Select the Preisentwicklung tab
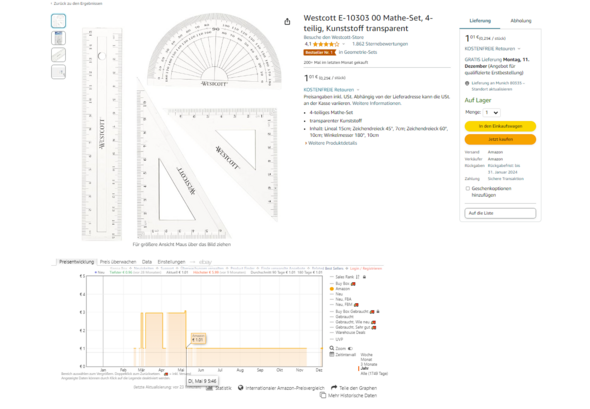 (x=76, y=262)
